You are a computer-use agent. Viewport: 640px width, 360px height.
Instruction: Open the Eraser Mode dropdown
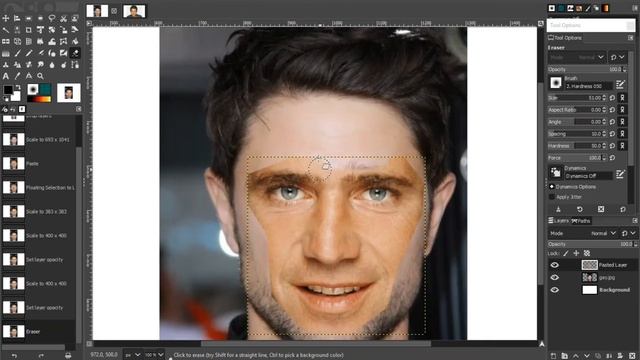(x=577, y=57)
